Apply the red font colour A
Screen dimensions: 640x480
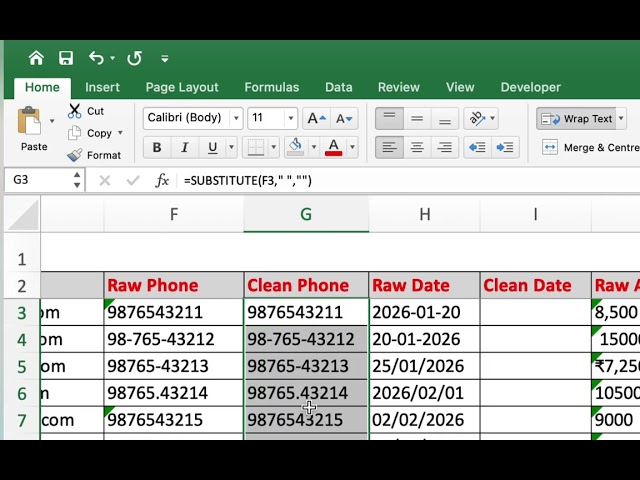pyautogui.click(x=333, y=147)
